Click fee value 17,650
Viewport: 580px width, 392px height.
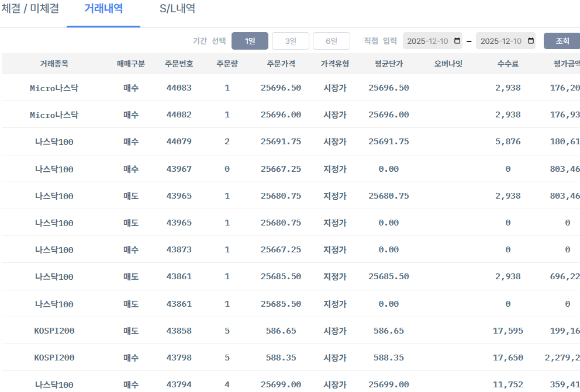[x=508, y=358]
